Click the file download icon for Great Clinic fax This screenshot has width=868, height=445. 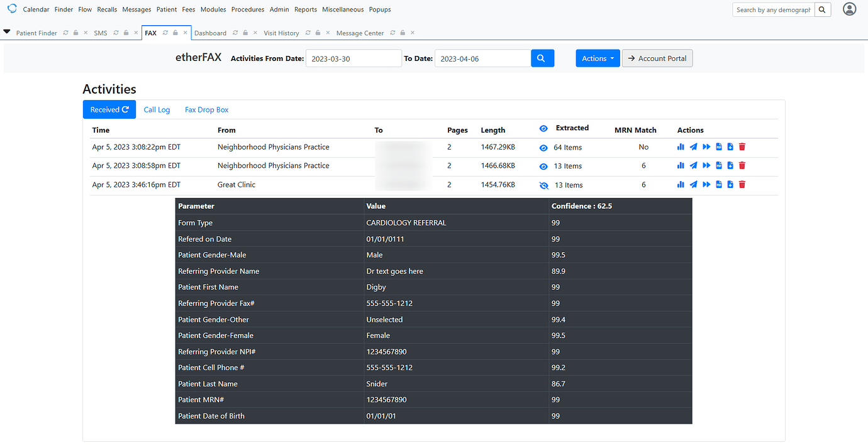coord(730,185)
